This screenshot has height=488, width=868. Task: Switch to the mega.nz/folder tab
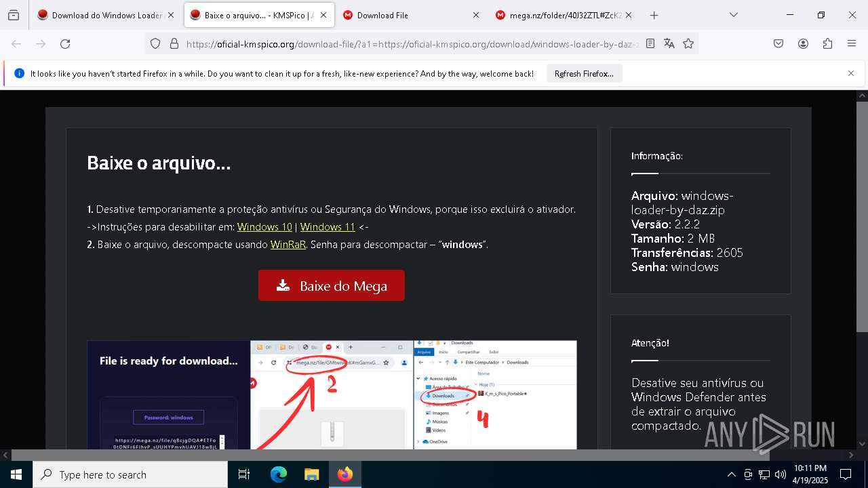(564, 15)
